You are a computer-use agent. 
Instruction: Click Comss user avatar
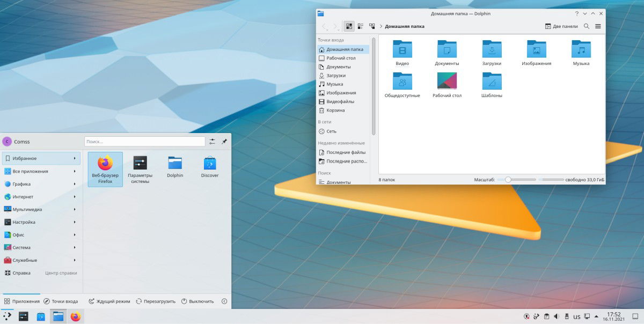coord(7,142)
